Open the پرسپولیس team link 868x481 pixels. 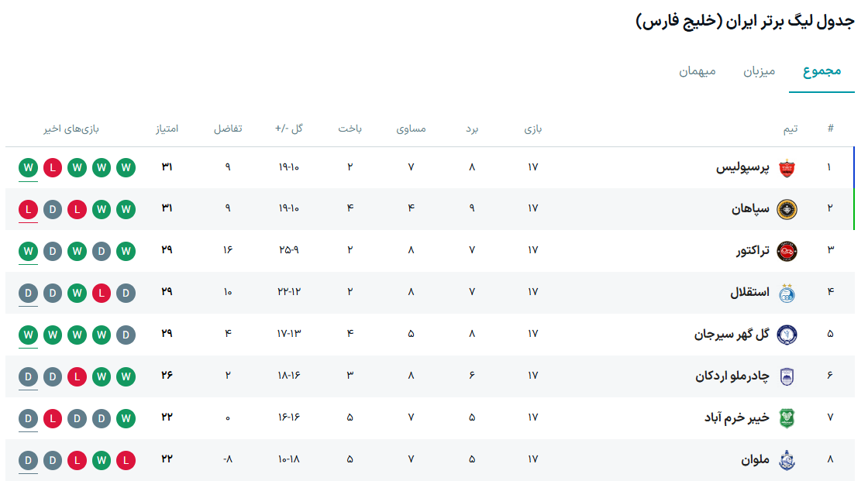pyautogui.click(x=742, y=167)
